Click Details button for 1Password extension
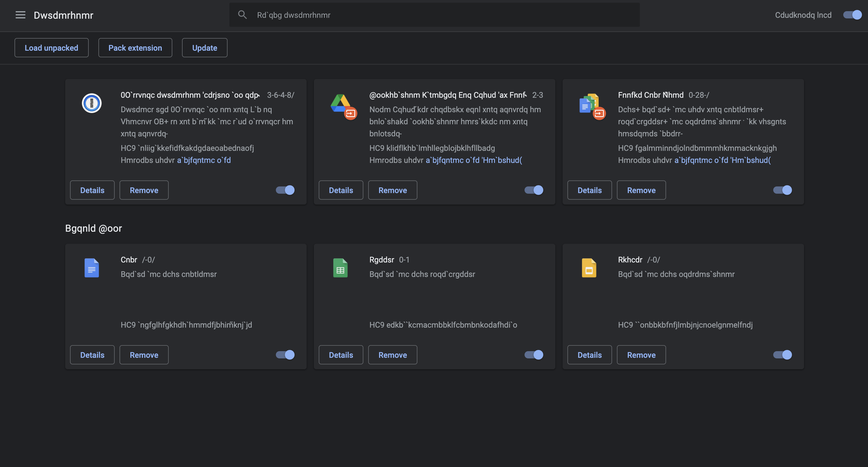 click(x=92, y=190)
